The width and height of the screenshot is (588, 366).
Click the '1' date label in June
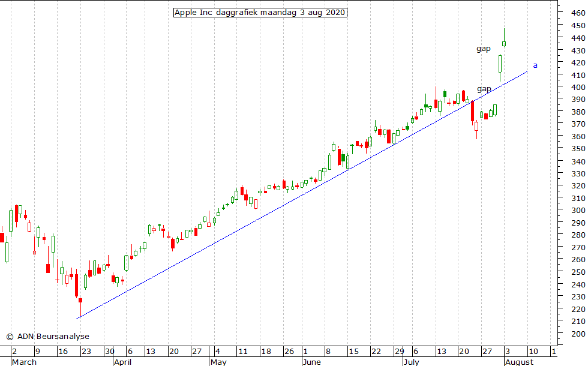click(305, 352)
